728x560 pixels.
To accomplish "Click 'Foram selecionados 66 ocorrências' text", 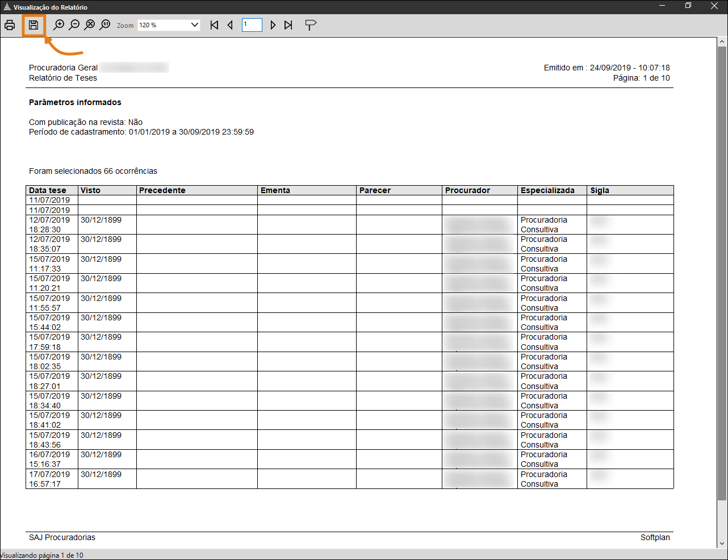I will (93, 171).
